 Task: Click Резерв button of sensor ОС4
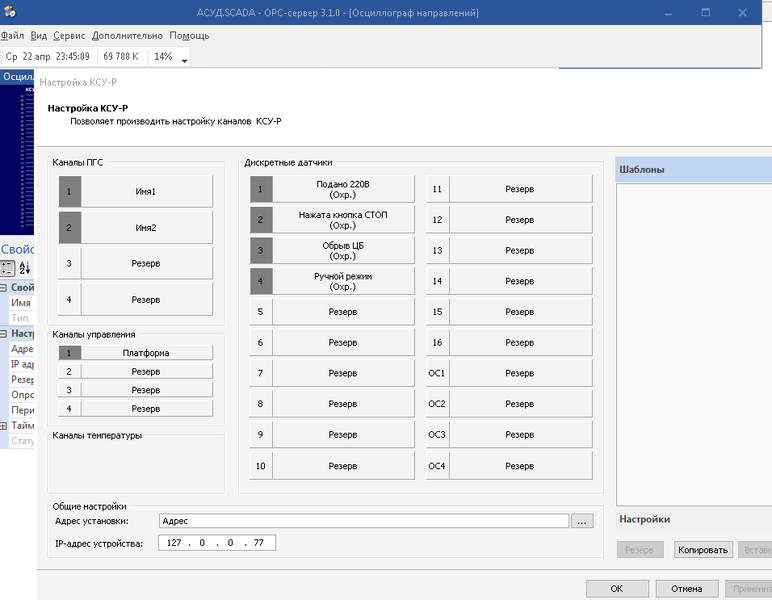click(x=521, y=466)
